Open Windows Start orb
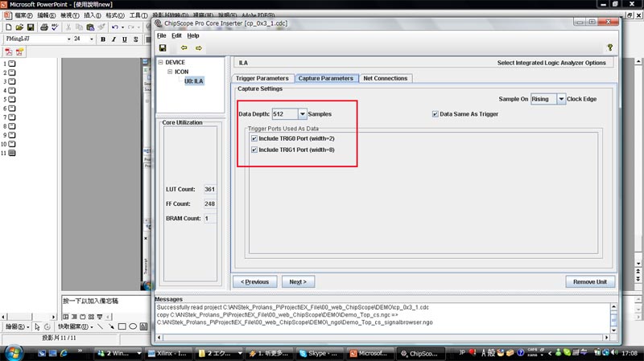 point(14,353)
